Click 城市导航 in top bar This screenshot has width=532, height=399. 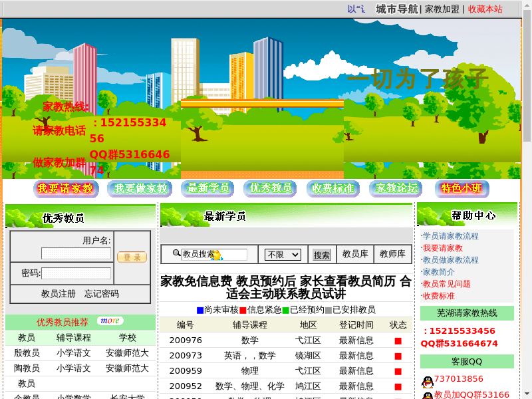(x=396, y=9)
